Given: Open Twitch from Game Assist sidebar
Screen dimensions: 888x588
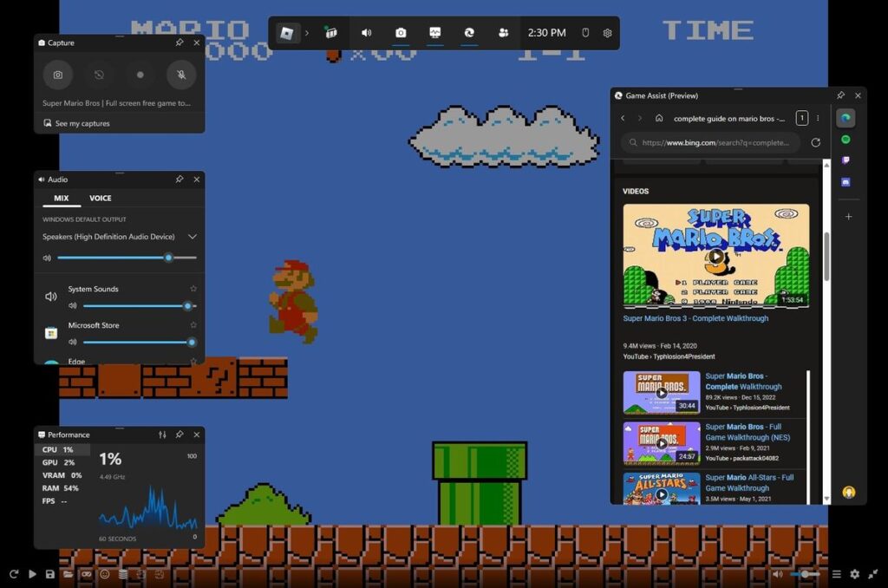Looking at the screenshot, I should pos(846,160).
